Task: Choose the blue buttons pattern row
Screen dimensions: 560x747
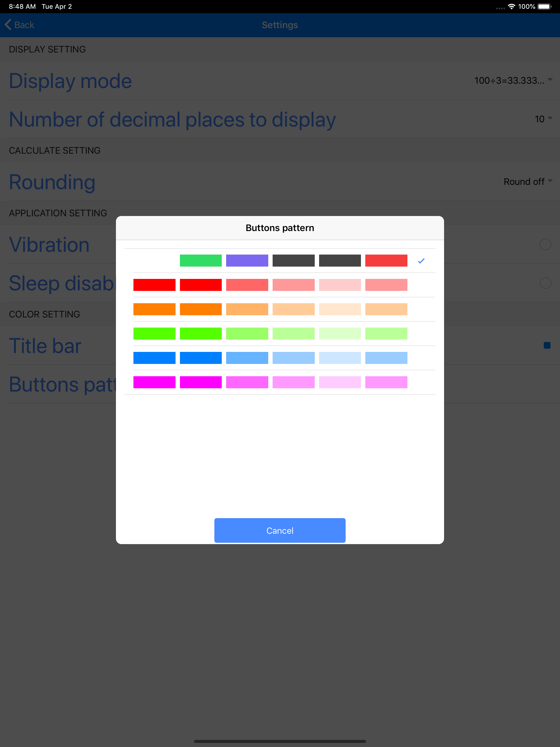Action: pos(270,358)
